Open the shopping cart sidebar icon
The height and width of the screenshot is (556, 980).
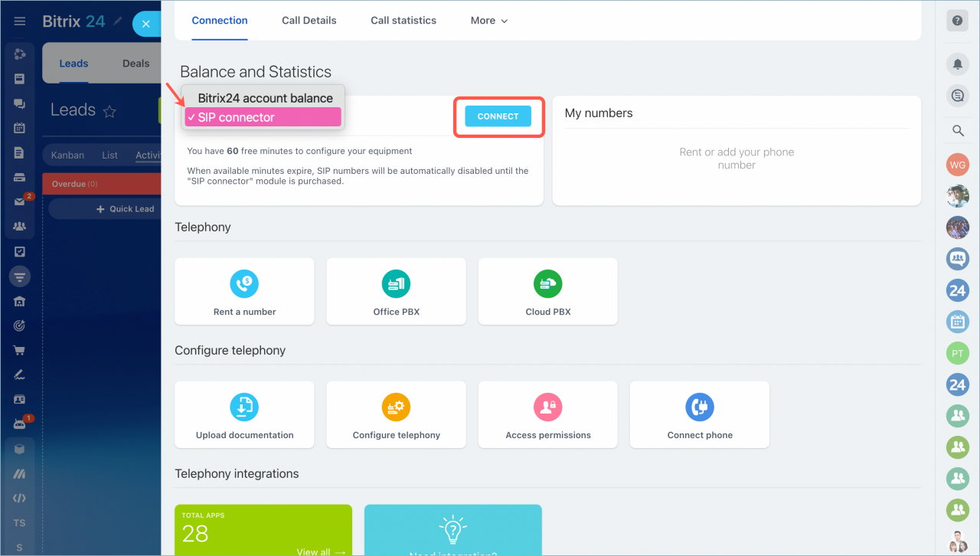point(20,351)
